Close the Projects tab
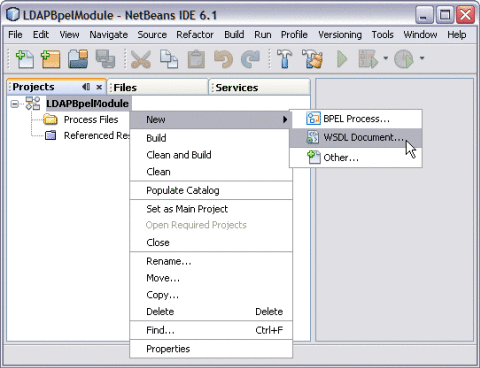This screenshot has width=480, height=368. 99,87
